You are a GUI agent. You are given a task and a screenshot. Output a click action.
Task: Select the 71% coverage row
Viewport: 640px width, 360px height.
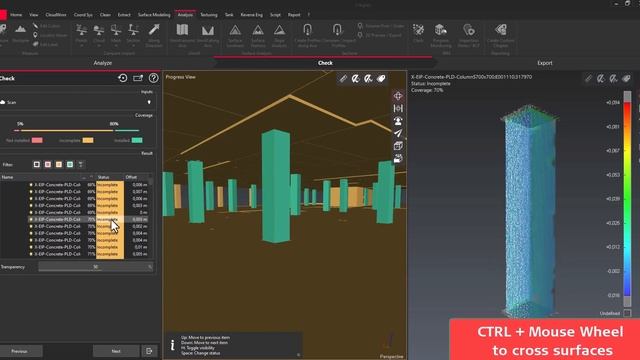click(x=88, y=254)
